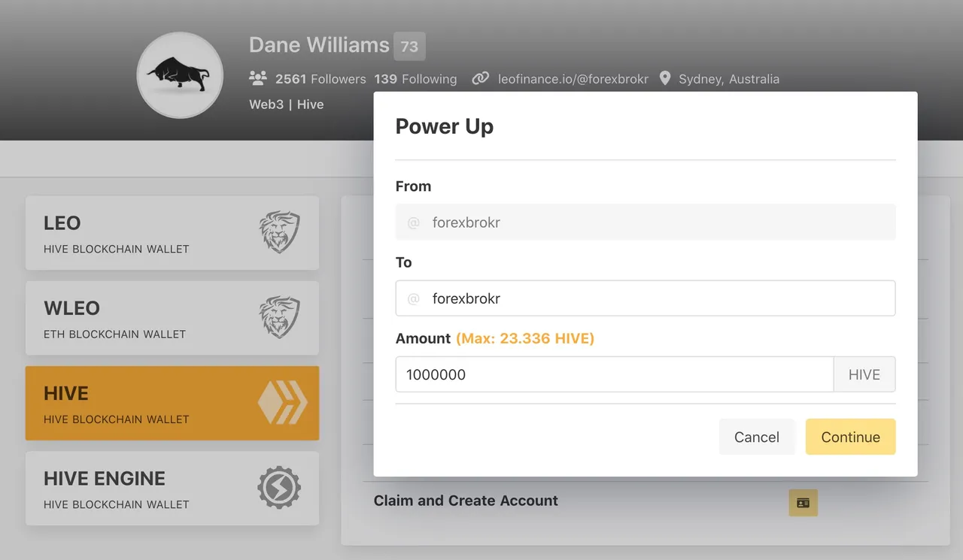Click the Max: 23.336 HIVE amount link
Image resolution: width=963 pixels, height=560 pixels.
tap(525, 338)
